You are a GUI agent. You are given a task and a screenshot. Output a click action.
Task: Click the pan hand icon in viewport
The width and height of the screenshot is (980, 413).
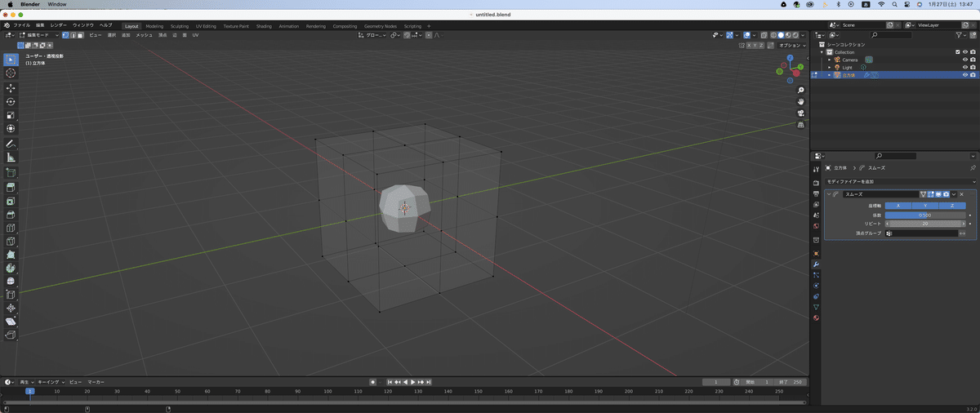(801, 101)
